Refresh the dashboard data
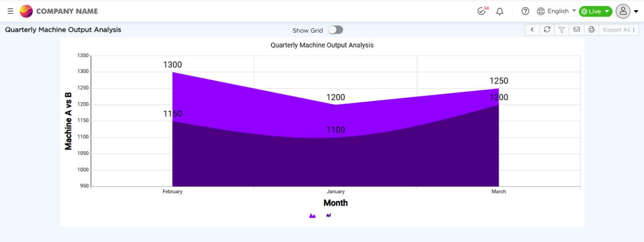Screen dimensions: 644x242 point(547,29)
